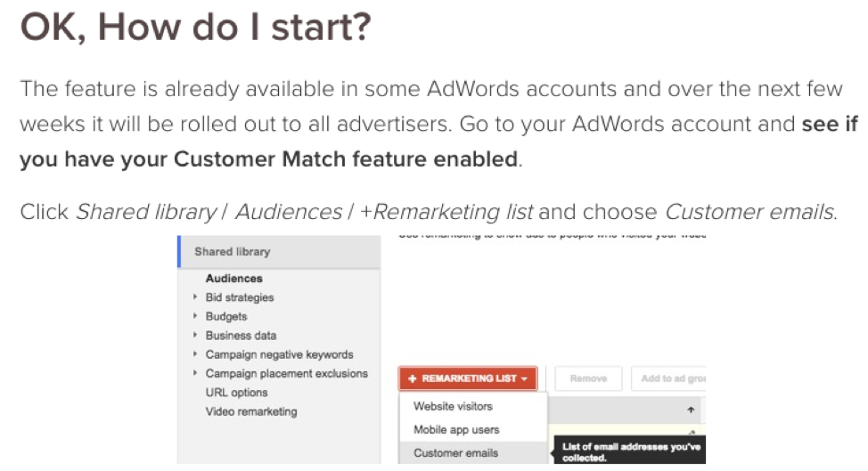868x471 pixels.
Task: Click the Shared library sidebar header
Action: [232, 252]
